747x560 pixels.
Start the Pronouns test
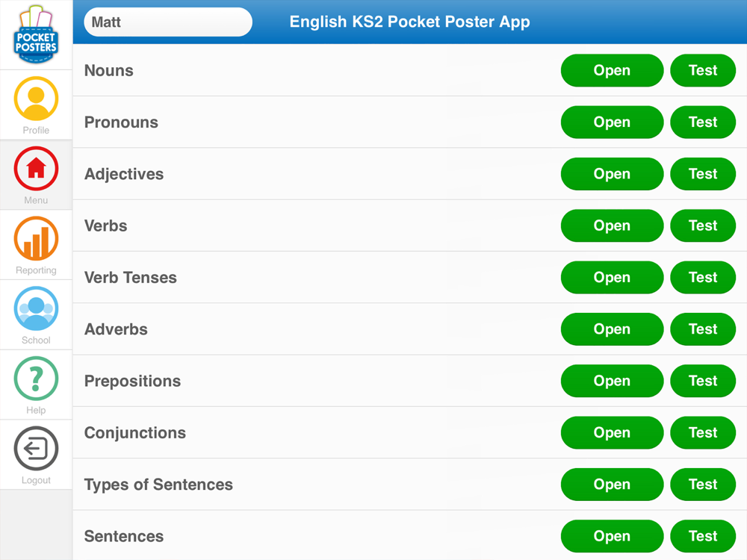pyautogui.click(x=703, y=122)
